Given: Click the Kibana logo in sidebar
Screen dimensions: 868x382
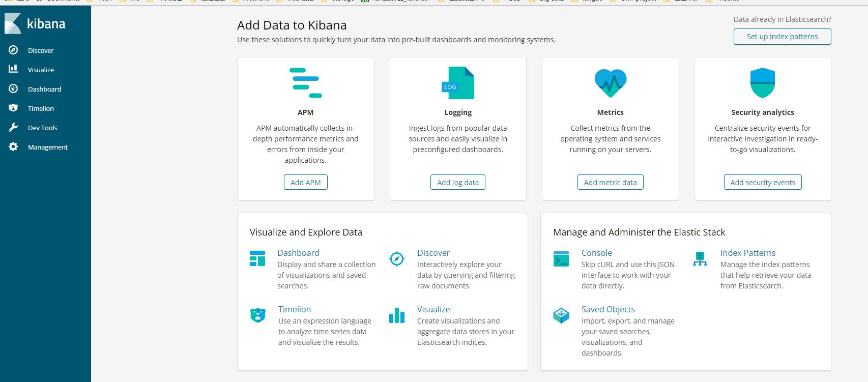Looking at the screenshot, I should click(35, 23).
